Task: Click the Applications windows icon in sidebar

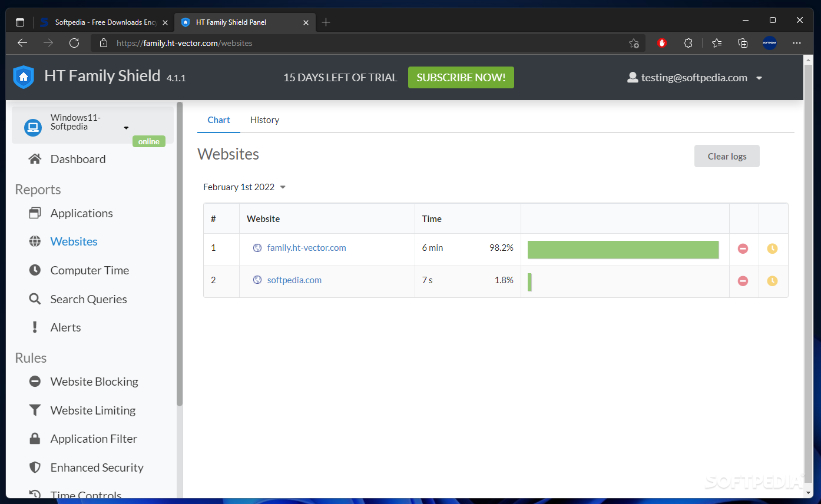Action: coord(35,213)
